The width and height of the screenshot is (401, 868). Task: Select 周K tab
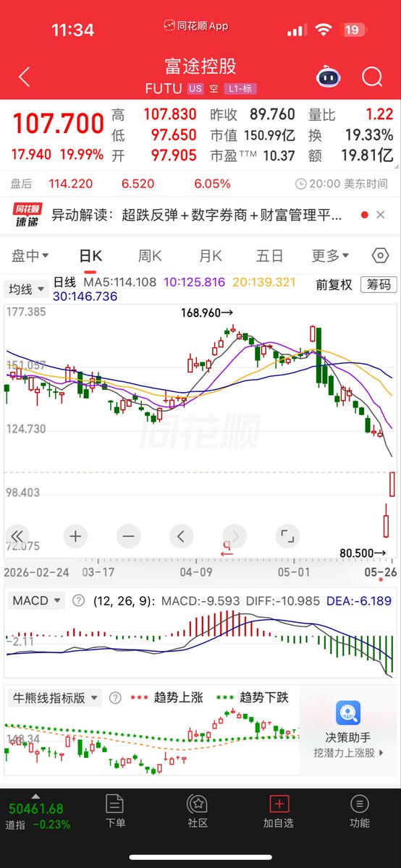[151, 256]
